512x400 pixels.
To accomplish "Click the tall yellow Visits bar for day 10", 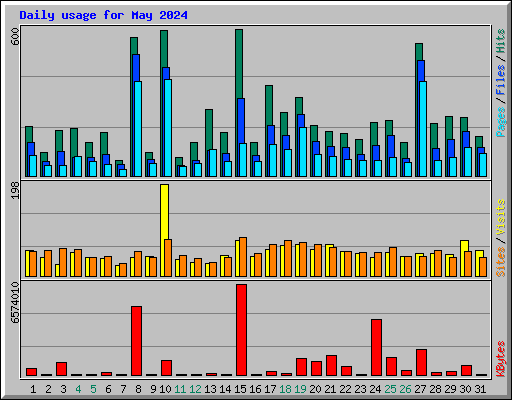I will [x=164, y=212].
